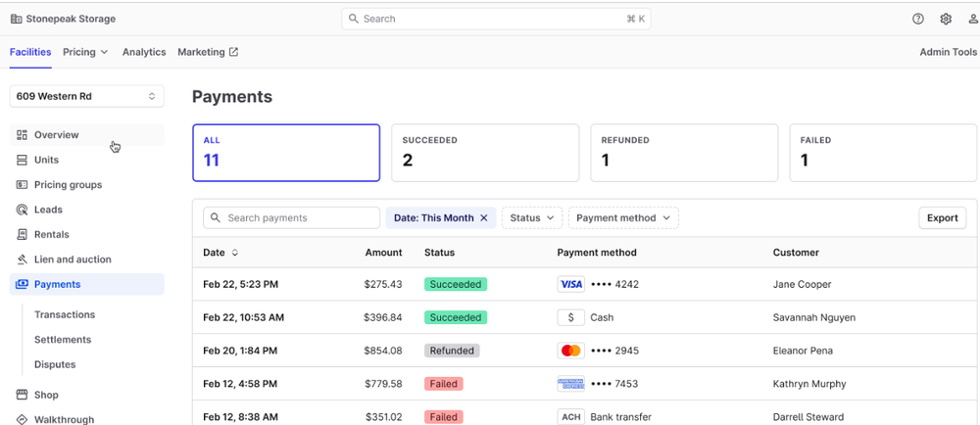Remove the Date: This Month filter
The width and height of the screenshot is (980, 425).
(484, 218)
